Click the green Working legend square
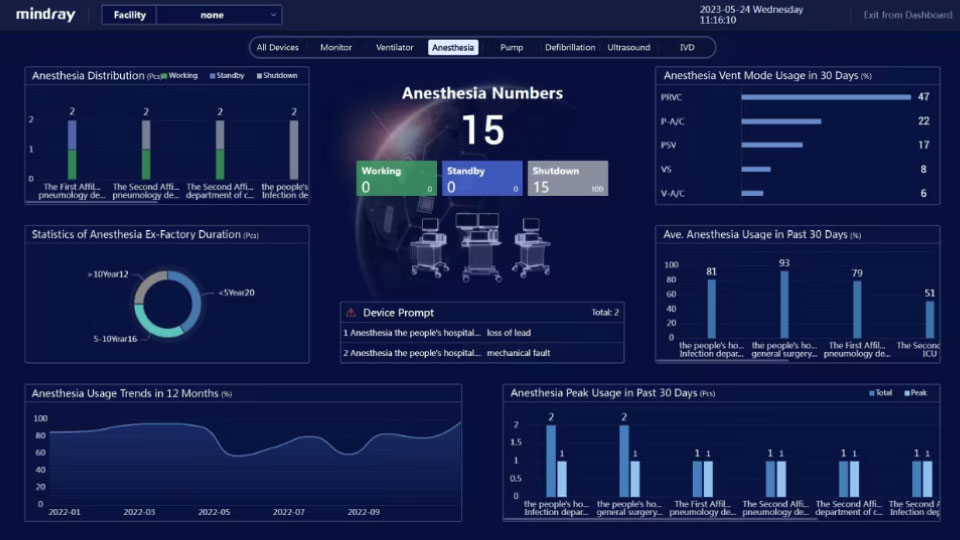 pyautogui.click(x=165, y=76)
